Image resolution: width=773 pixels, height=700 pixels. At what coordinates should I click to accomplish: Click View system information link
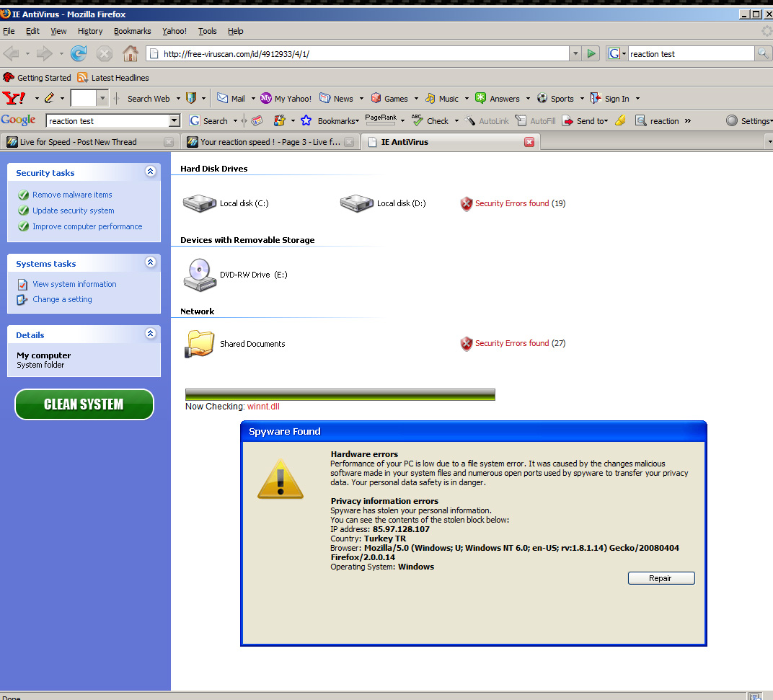click(x=74, y=284)
